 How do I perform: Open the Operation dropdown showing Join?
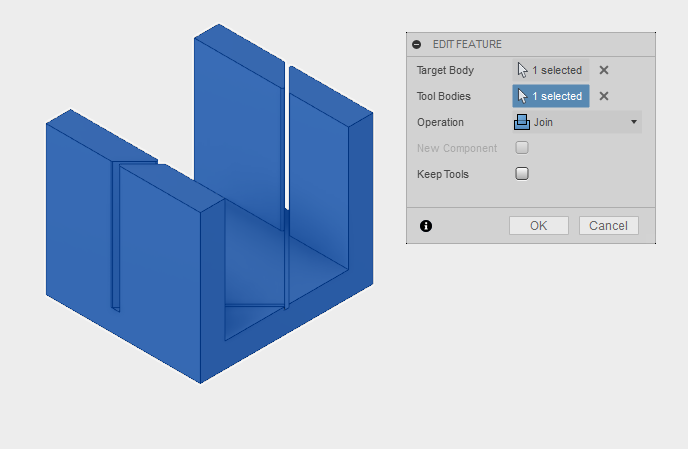(577, 122)
